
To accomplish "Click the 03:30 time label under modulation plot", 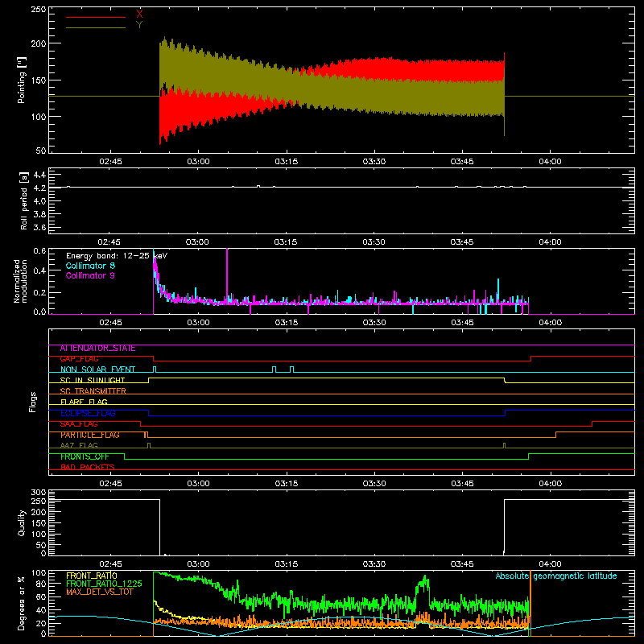I will click(x=374, y=323).
